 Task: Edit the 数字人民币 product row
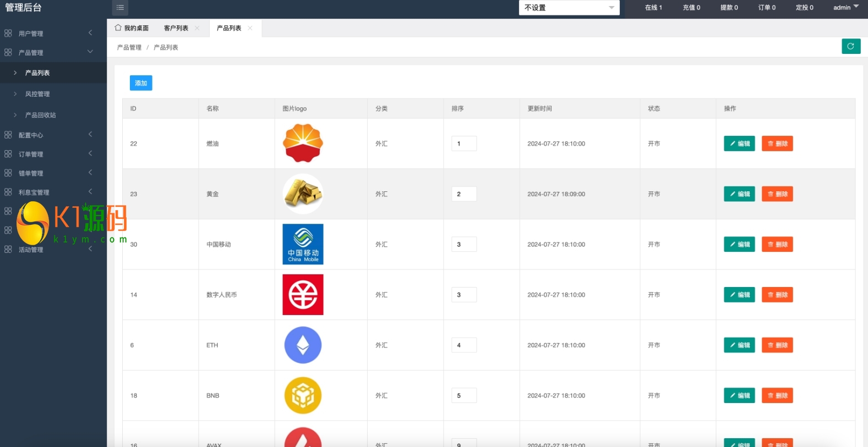[x=739, y=295]
